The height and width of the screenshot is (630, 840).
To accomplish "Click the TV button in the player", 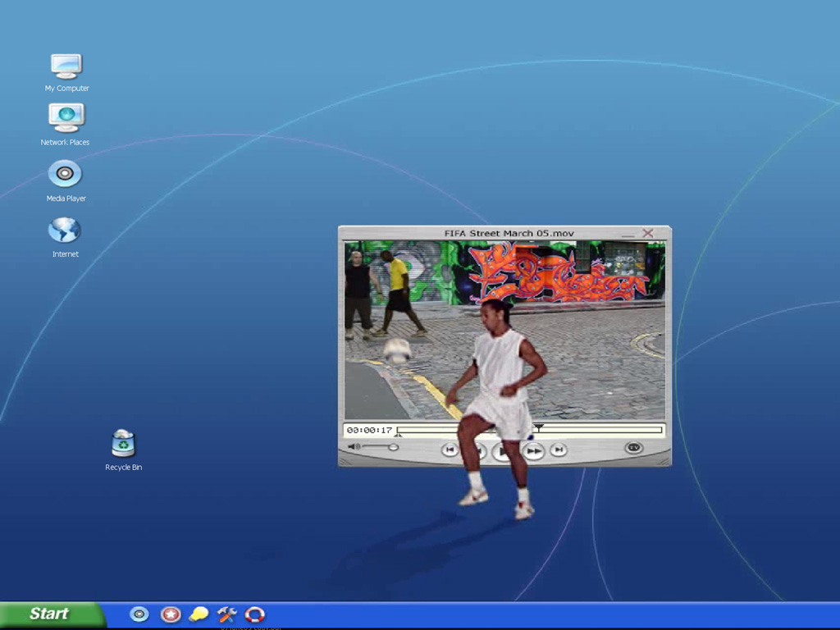I will tap(634, 447).
